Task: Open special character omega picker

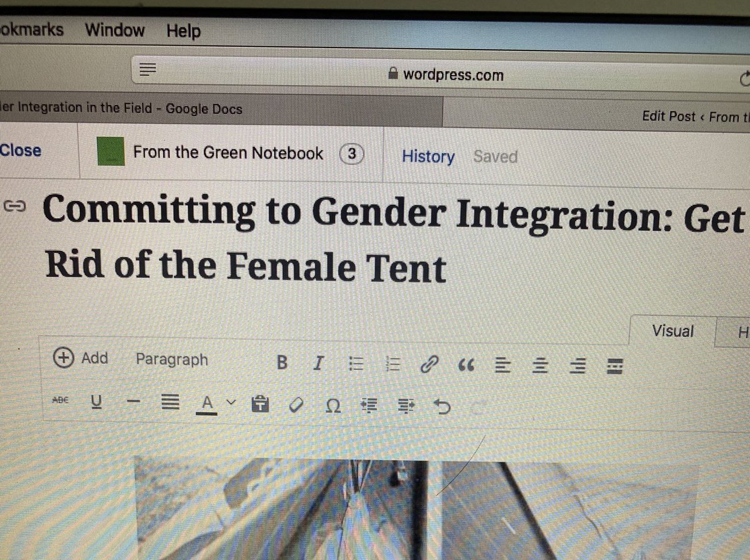Action: coord(333,407)
